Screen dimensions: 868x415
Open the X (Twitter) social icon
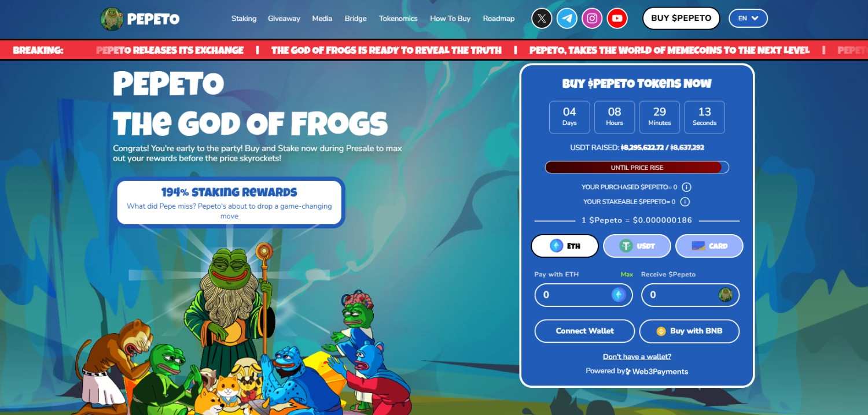point(542,18)
